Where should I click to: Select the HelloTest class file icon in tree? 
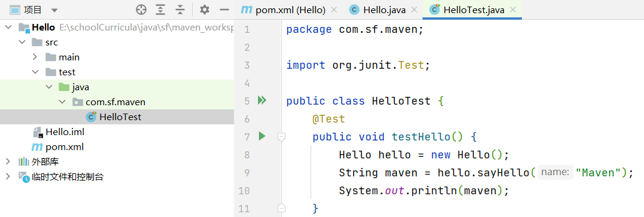(x=91, y=117)
